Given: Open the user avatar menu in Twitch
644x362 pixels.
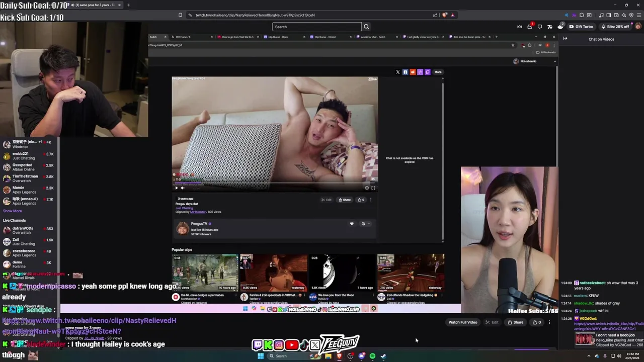Looking at the screenshot, I should pyautogui.click(x=638, y=27).
